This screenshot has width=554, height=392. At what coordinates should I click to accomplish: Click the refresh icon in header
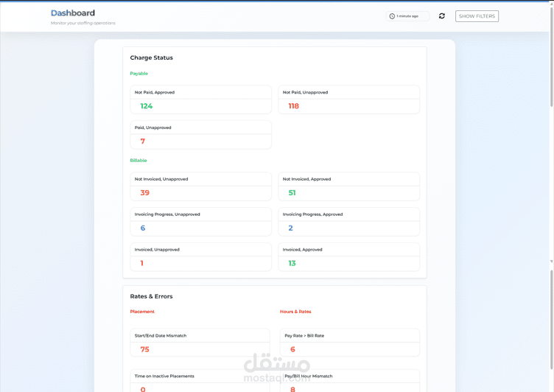(x=441, y=16)
